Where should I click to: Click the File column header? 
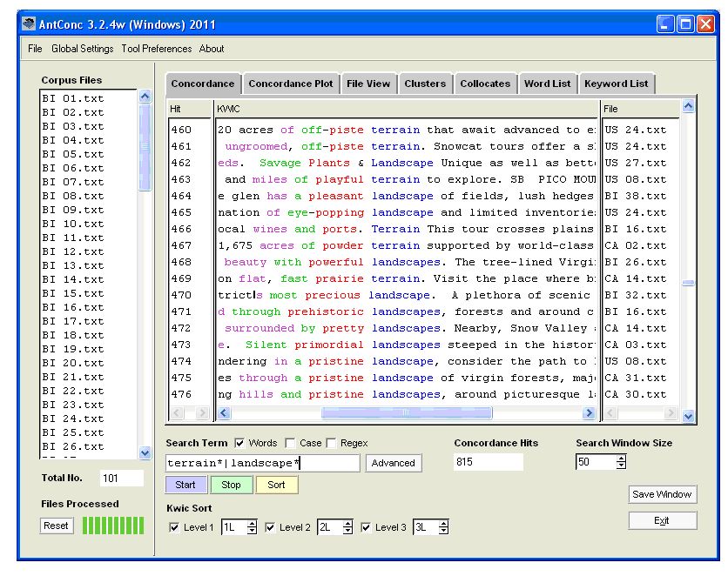click(640, 109)
